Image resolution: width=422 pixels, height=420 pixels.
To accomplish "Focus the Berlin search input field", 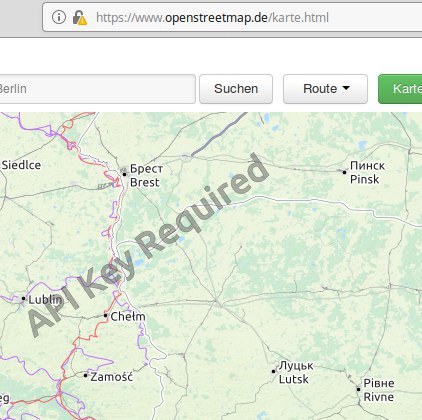I will coord(97,89).
